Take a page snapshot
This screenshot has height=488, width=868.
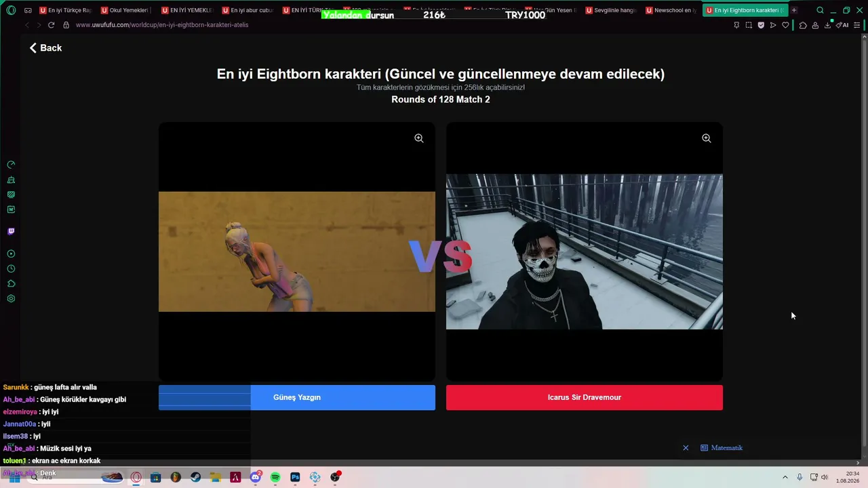[749, 25]
